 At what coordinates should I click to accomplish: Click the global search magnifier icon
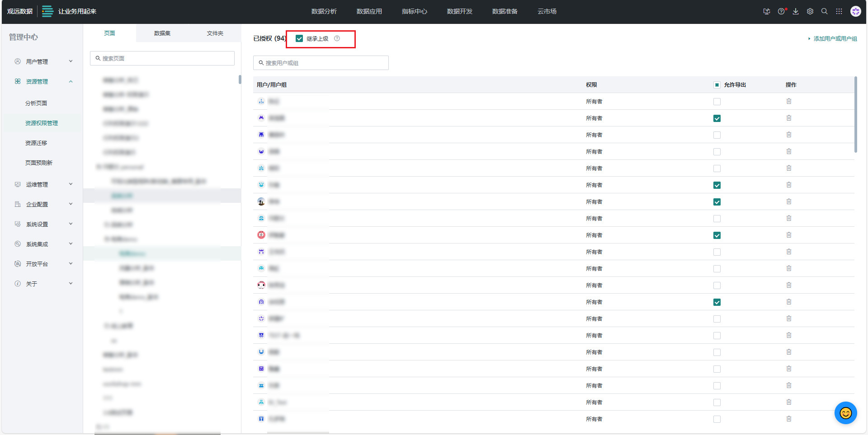pos(825,11)
